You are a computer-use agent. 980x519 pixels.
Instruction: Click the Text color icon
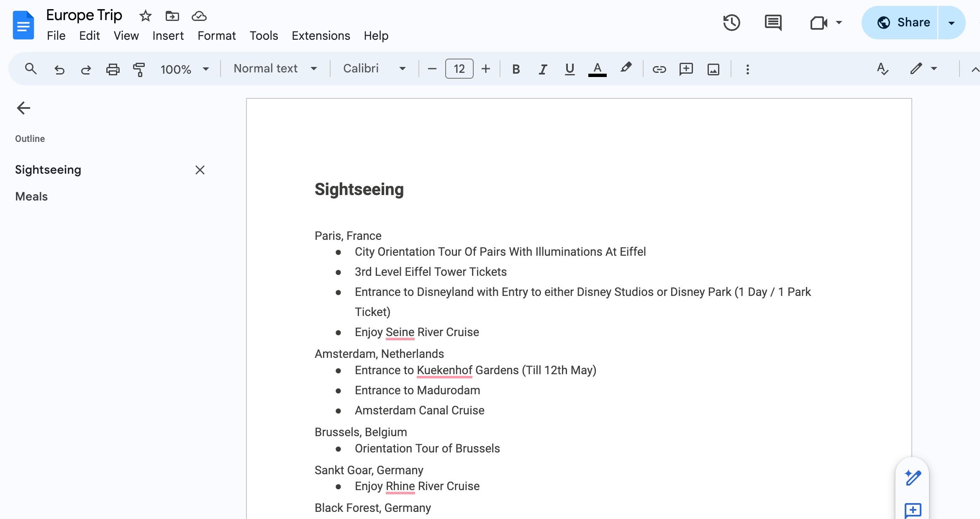coord(596,69)
